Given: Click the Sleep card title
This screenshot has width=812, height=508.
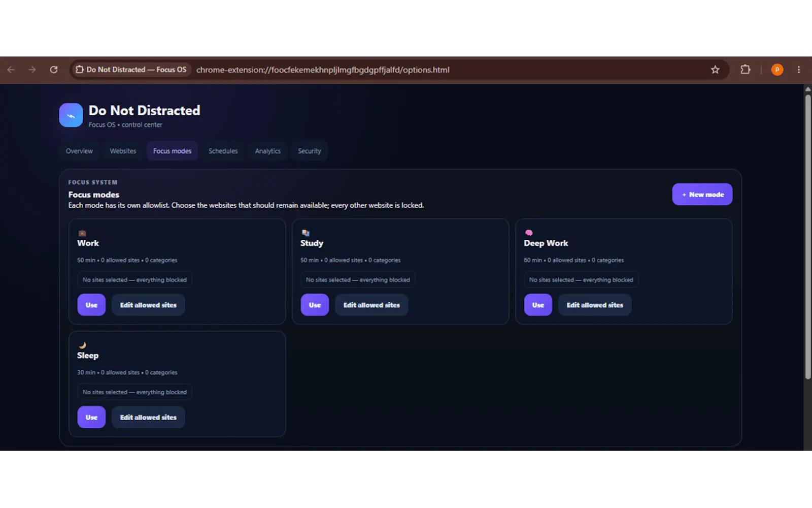Looking at the screenshot, I should tap(88, 356).
